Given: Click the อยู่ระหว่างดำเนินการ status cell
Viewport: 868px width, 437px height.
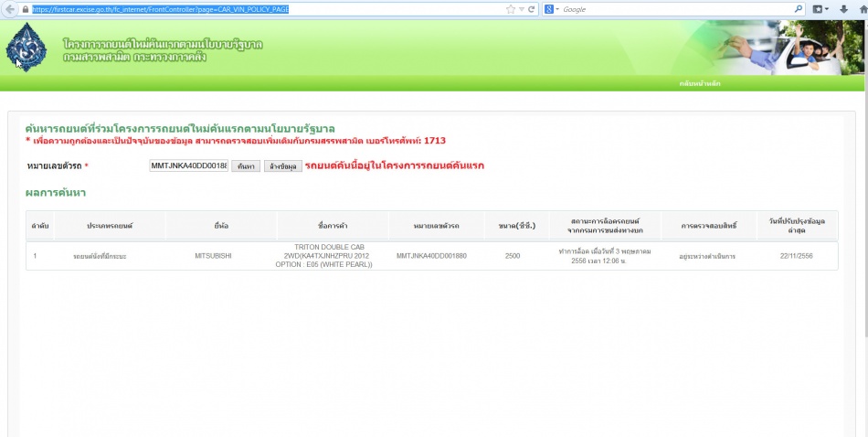Looking at the screenshot, I should tap(707, 256).
